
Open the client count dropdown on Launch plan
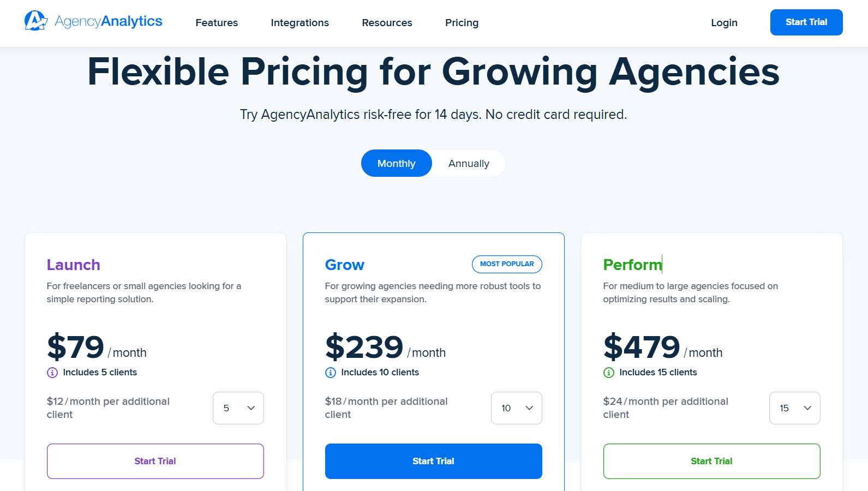pos(238,408)
